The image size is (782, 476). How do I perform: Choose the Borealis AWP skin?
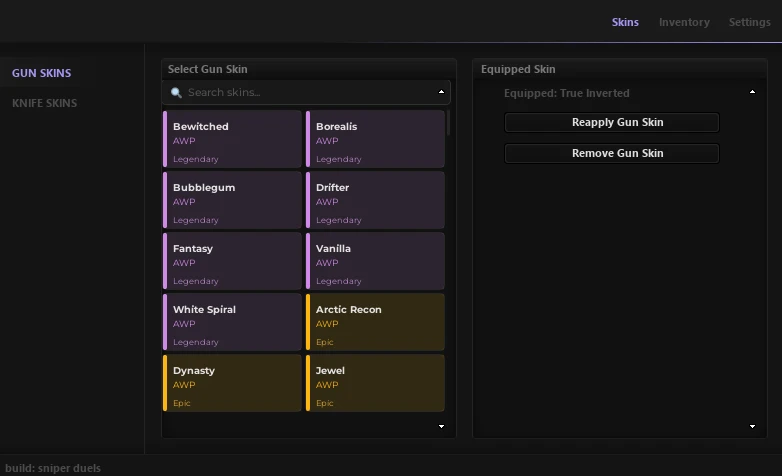point(375,139)
